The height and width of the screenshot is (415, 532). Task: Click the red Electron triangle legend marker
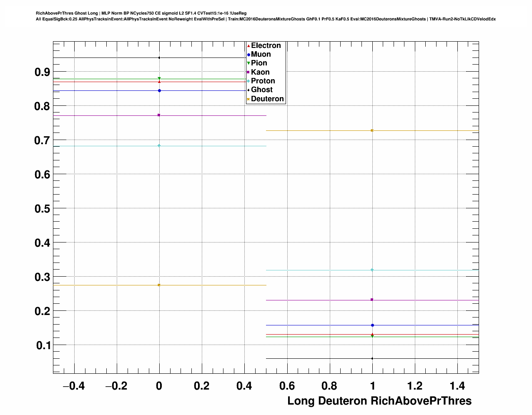[248, 45]
